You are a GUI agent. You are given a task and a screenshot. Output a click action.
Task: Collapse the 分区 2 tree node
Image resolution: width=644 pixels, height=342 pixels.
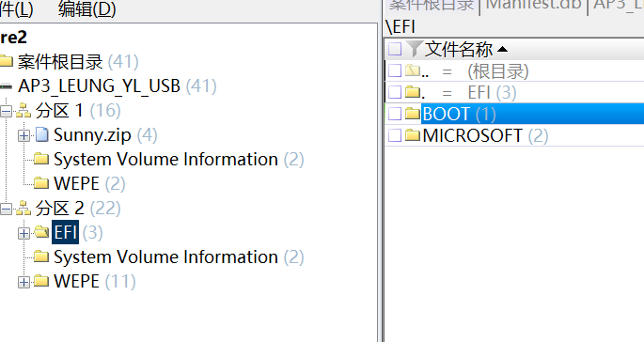click(x=7, y=210)
